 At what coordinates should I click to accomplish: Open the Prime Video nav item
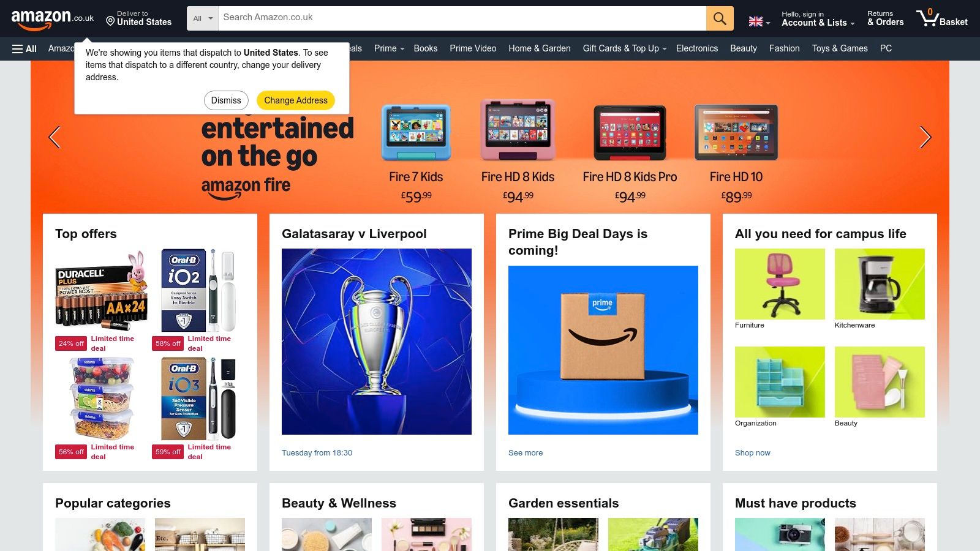[473, 48]
